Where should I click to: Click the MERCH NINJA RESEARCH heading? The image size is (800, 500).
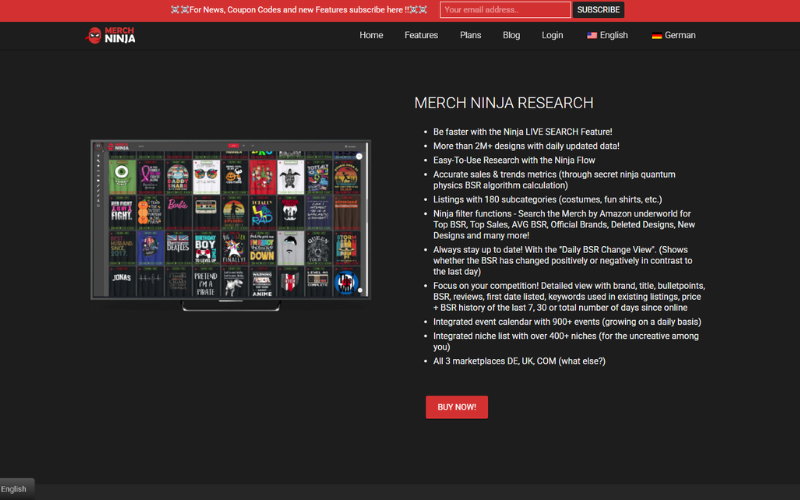point(504,103)
